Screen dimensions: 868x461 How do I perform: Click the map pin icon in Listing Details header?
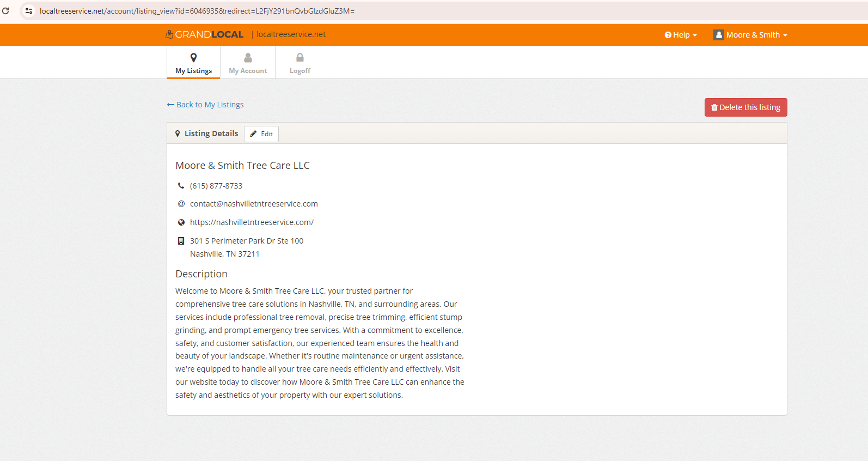178,134
